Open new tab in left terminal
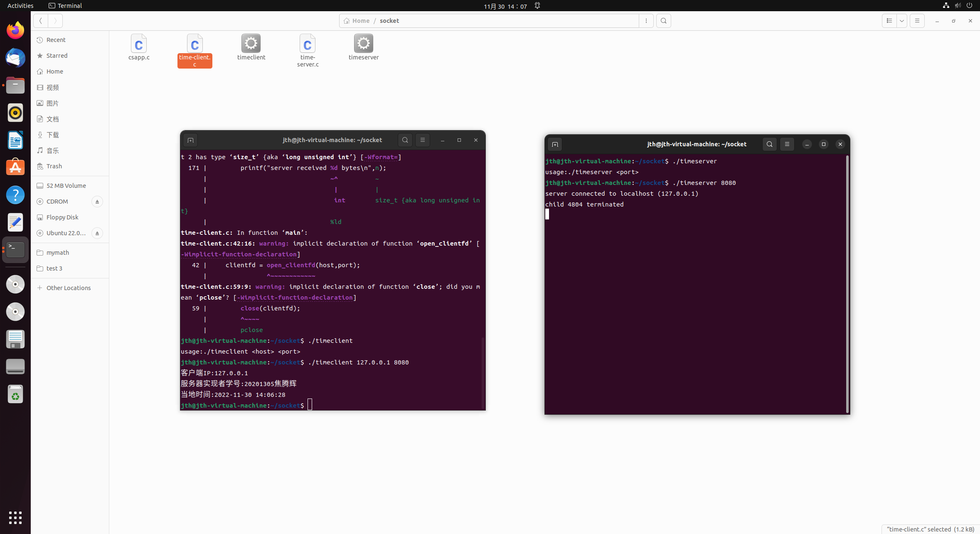 pos(190,140)
